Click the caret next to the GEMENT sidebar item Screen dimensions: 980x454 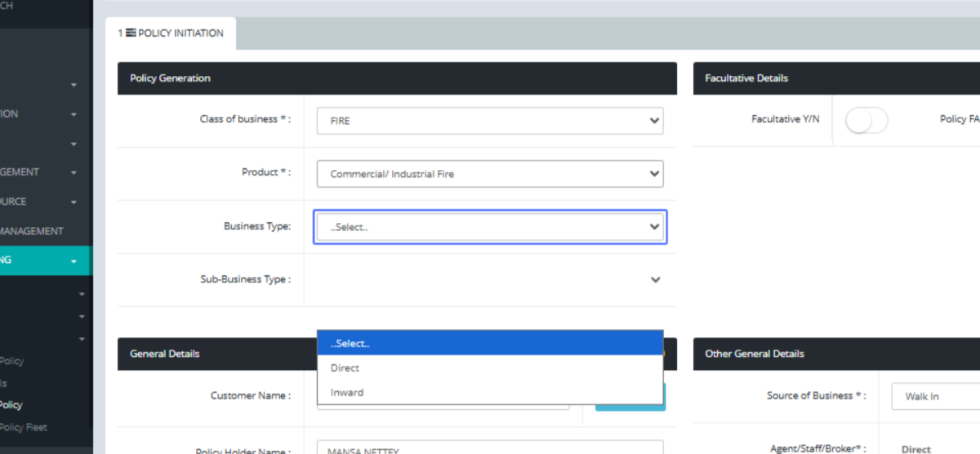pos(73,173)
